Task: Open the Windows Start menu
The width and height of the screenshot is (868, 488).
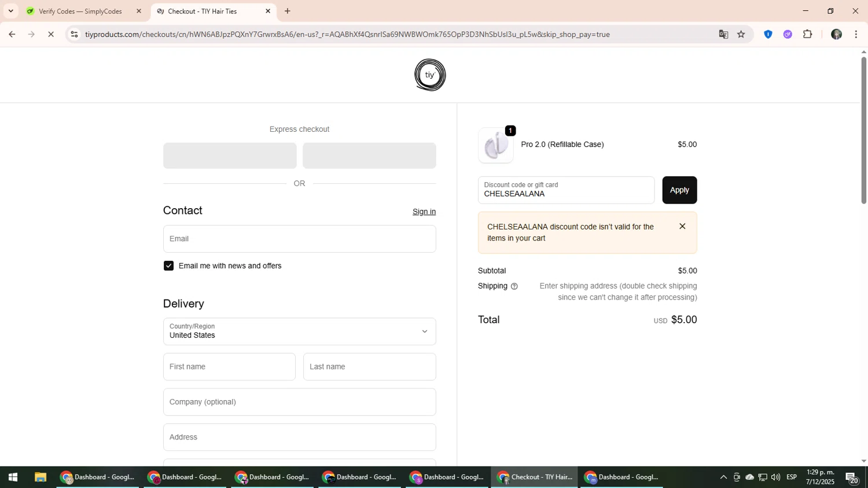Action: (13, 477)
